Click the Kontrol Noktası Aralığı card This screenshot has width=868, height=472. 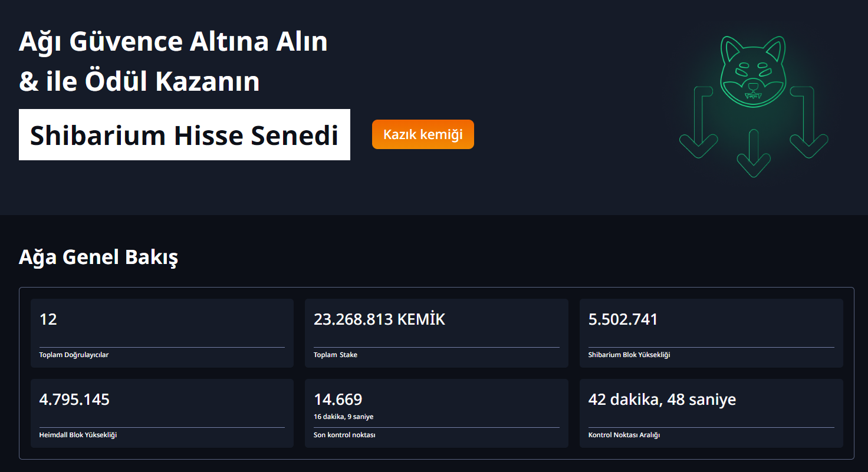[x=711, y=412]
